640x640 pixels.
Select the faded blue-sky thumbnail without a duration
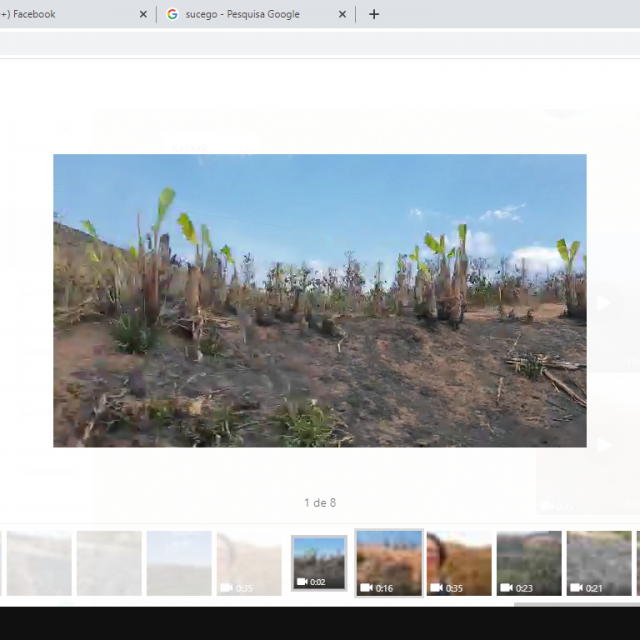[x=179, y=562]
